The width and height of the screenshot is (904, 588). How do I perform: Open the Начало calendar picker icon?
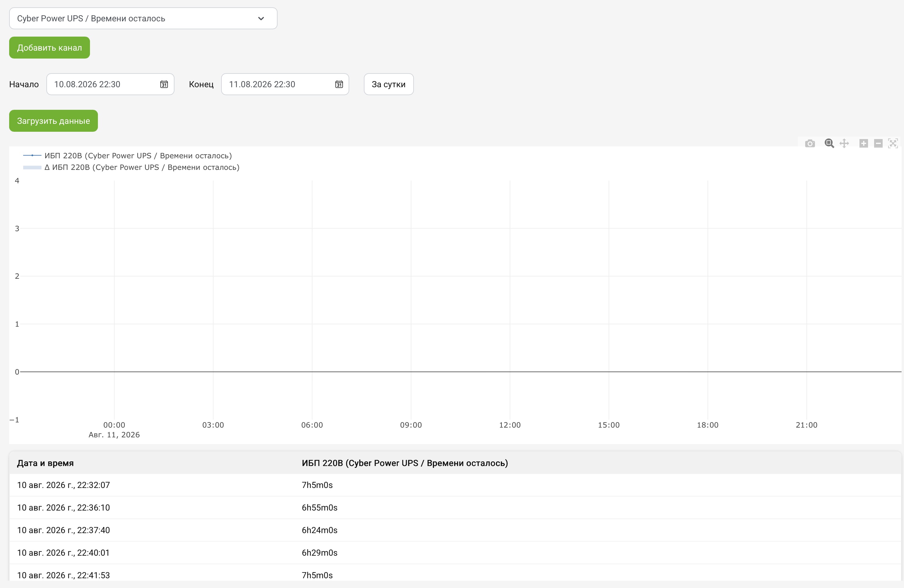coord(164,84)
